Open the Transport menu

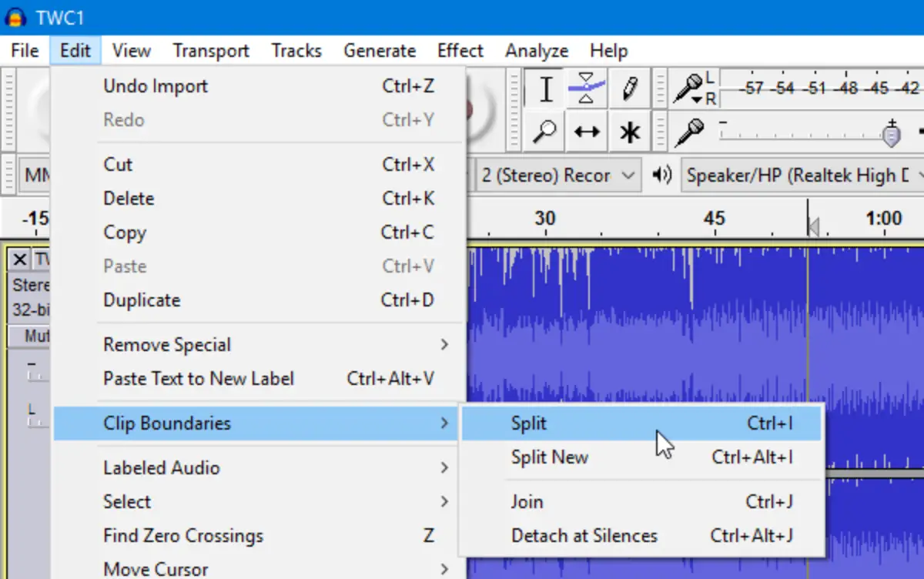(x=211, y=51)
